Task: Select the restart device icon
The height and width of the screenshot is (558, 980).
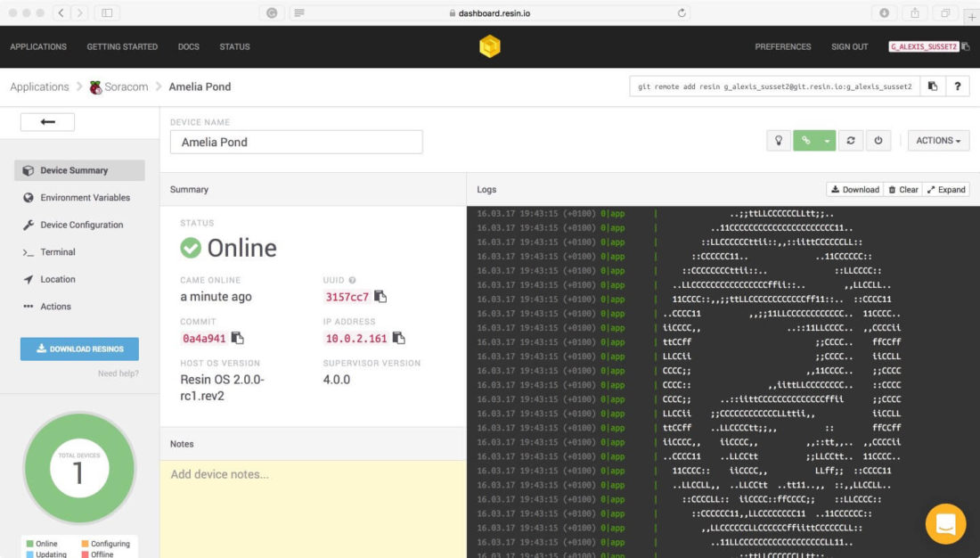Action: pyautogui.click(x=851, y=140)
